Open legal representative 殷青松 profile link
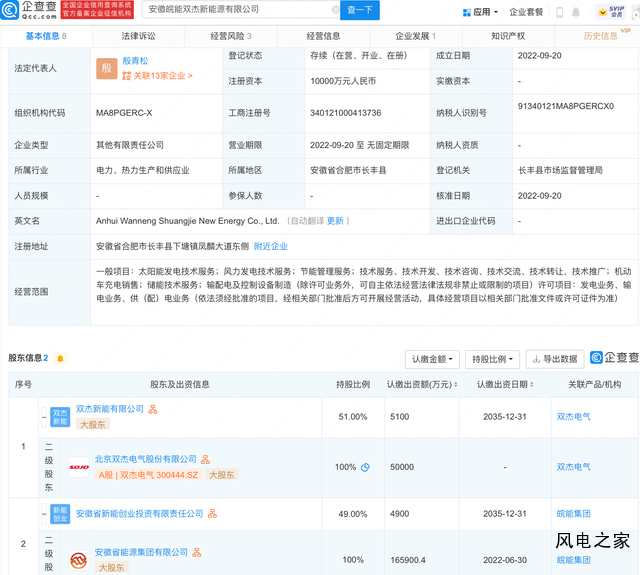Image resolution: width=640 pixels, height=575 pixels. tap(135, 61)
